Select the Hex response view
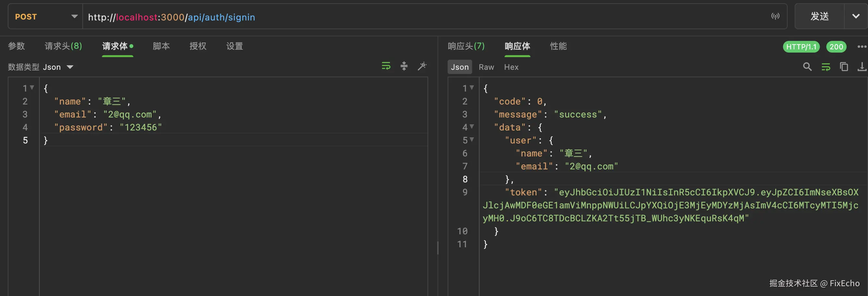 511,67
